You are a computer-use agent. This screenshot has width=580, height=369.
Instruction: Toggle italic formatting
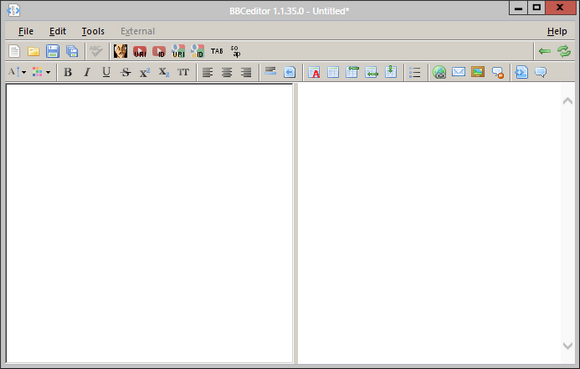(87, 72)
